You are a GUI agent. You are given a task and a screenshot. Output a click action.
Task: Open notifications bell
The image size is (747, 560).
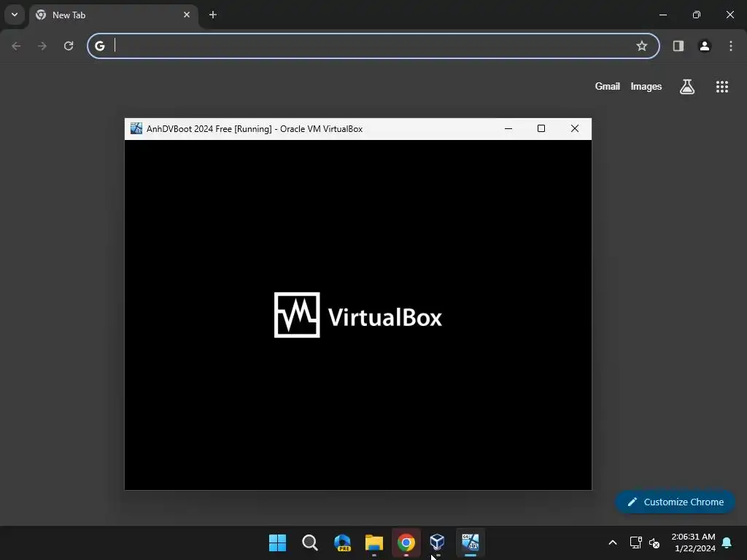(727, 542)
